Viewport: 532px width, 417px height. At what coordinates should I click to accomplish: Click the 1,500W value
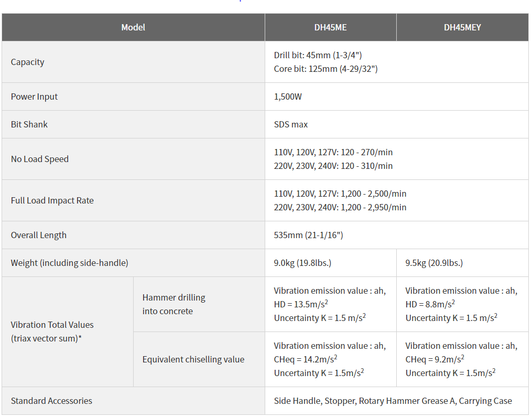point(288,97)
